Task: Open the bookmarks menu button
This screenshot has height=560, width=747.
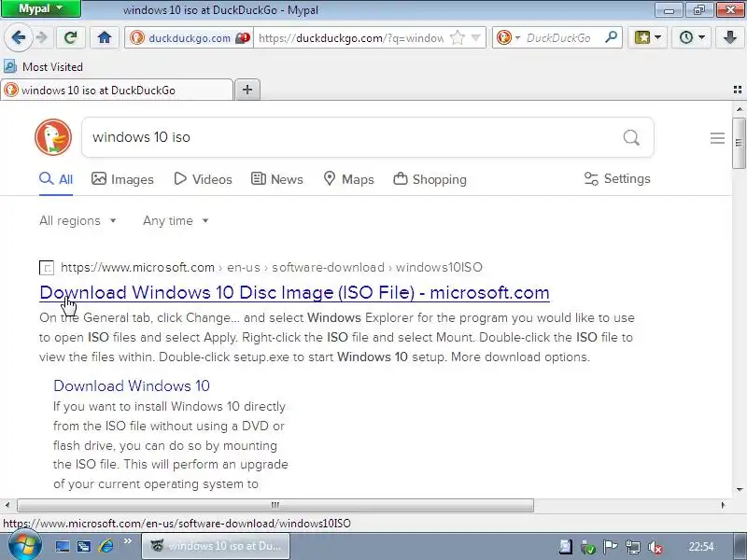Action: (647, 37)
